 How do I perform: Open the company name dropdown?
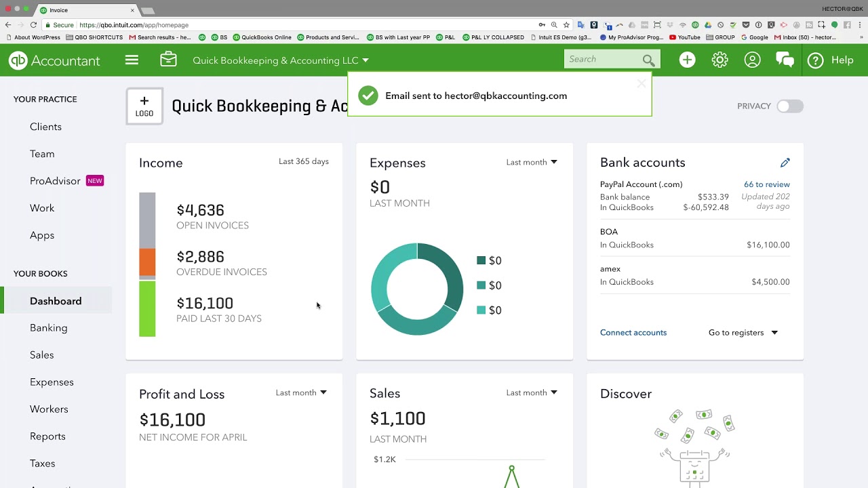click(281, 60)
